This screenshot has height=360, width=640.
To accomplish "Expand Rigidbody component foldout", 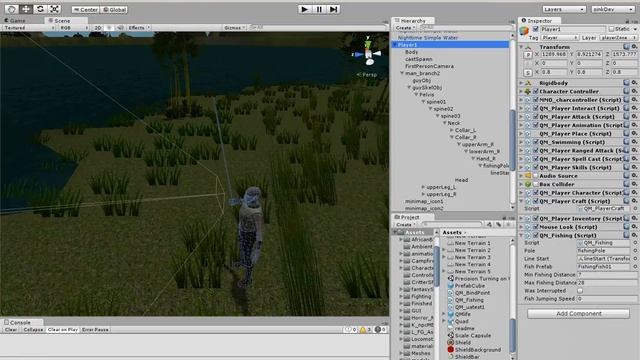I will click(521, 83).
